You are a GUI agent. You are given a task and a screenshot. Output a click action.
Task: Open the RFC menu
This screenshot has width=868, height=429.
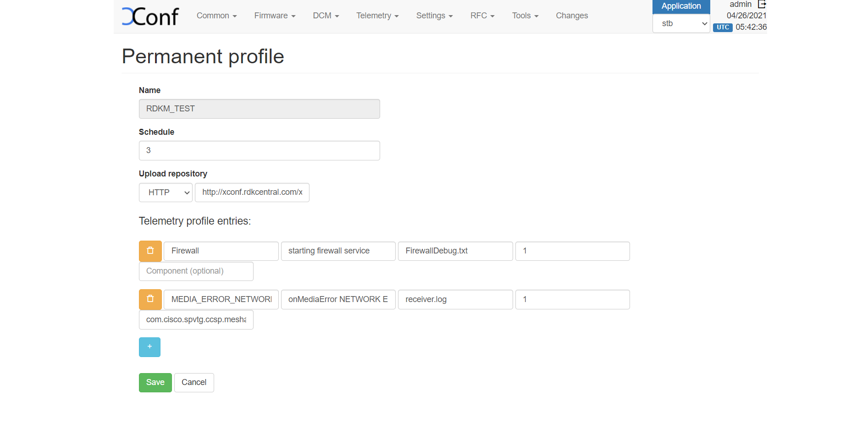click(x=482, y=16)
